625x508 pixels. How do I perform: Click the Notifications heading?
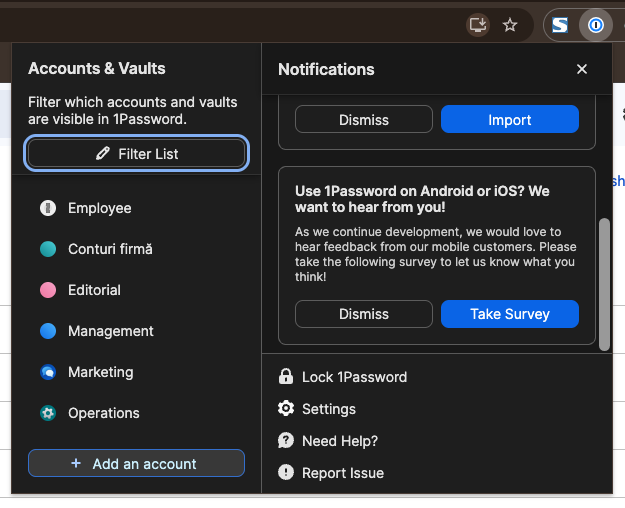(x=326, y=69)
